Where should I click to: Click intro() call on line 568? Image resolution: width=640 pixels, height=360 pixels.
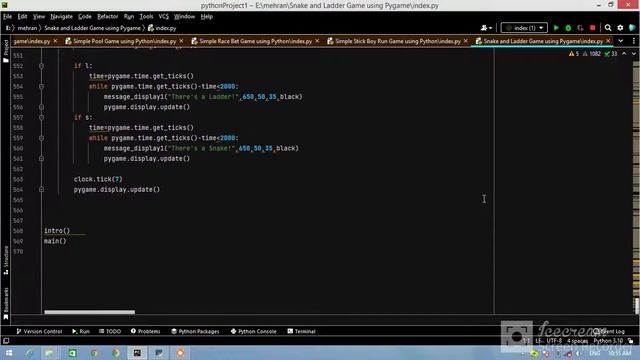(57, 231)
